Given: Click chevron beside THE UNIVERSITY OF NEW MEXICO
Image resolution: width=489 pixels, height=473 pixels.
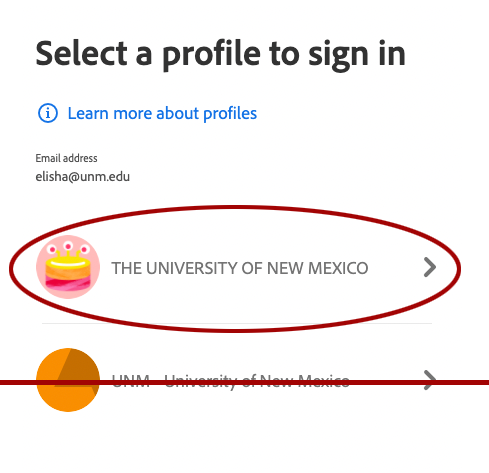Looking at the screenshot, I should [430, 267].
